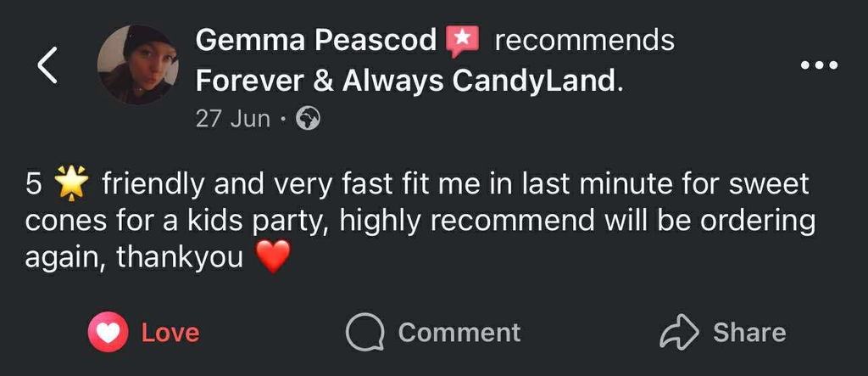The width and height of the screenshot is (868, 376).
Task: Click the 27 Jun post timestamp
Action: click(x=233, y=118)
